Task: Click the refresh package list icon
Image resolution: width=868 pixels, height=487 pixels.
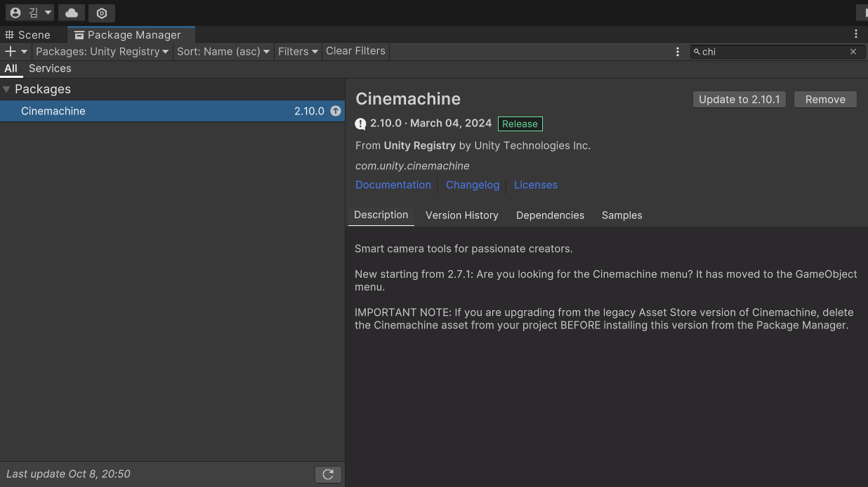Action: (x=328, y=474)
